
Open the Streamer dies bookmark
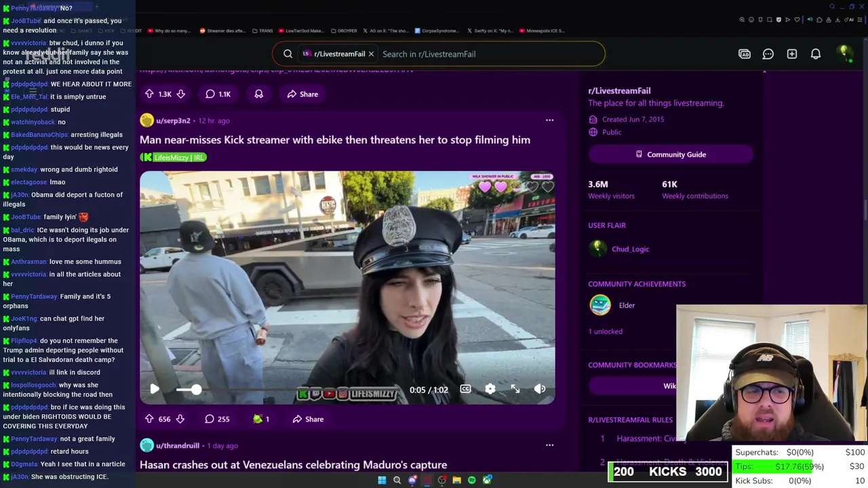point(224,30)
